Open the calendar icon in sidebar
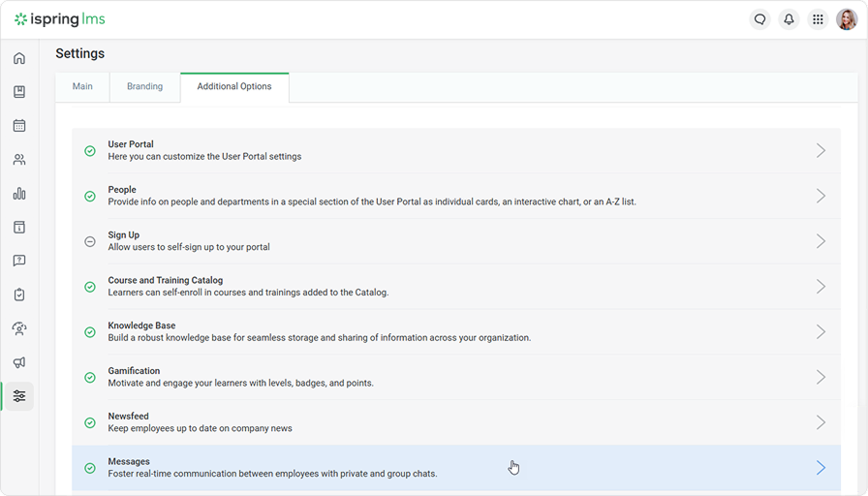 click(19, 126)
